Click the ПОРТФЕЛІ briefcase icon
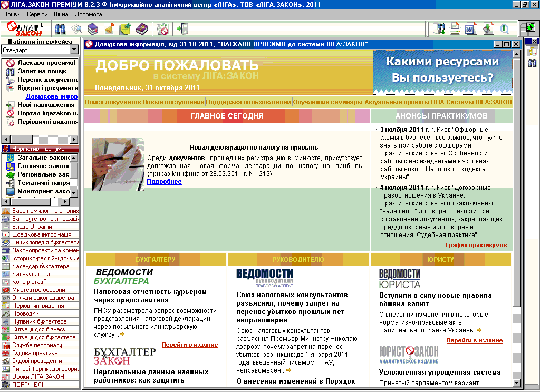This screenshot has height=392, width=540. [5, 385]
